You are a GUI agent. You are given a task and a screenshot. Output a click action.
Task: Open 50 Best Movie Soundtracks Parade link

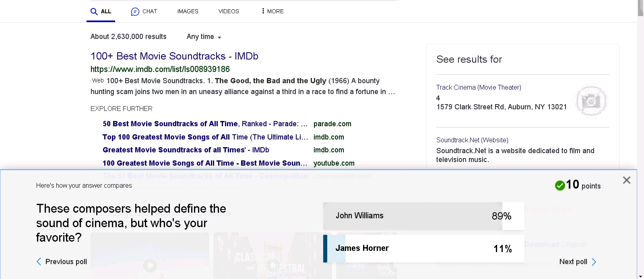coord(205,124)
